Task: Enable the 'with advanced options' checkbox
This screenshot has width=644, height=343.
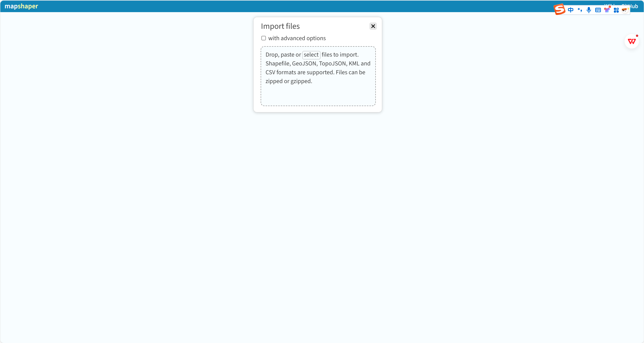Action: point(264,38)
